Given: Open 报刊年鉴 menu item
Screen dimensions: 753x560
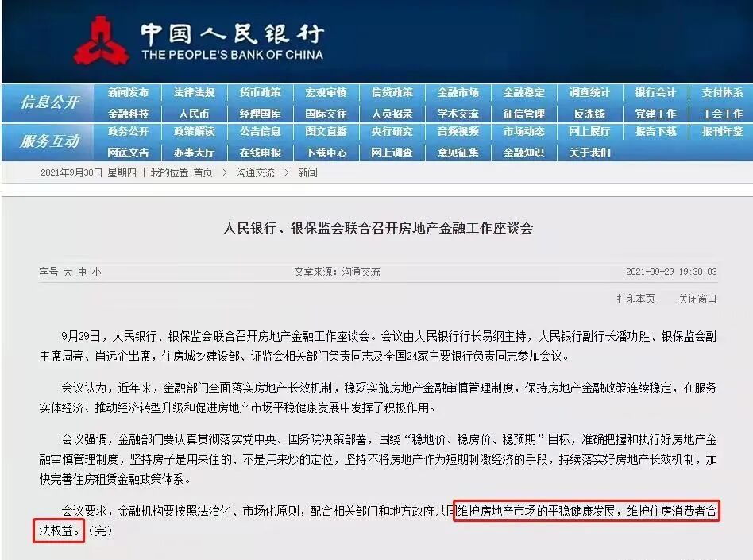Looking at the screenshot, I should tap(722, 131).
